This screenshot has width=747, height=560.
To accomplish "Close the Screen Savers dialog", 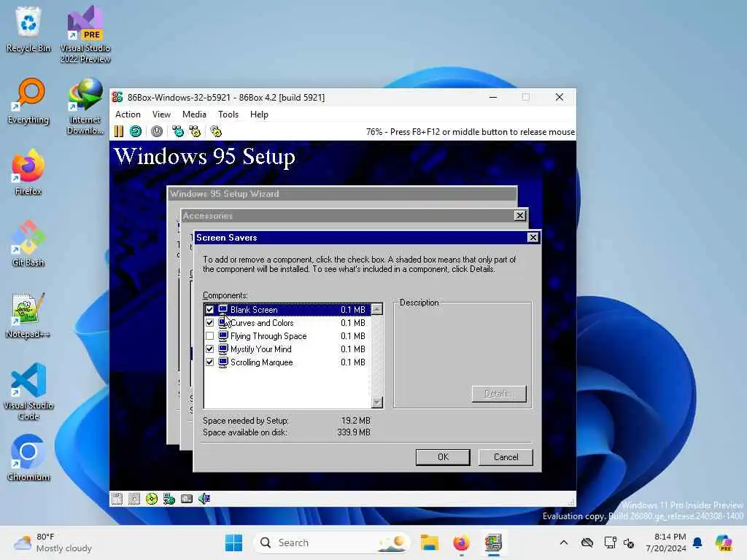I will (x=533, y=238).
